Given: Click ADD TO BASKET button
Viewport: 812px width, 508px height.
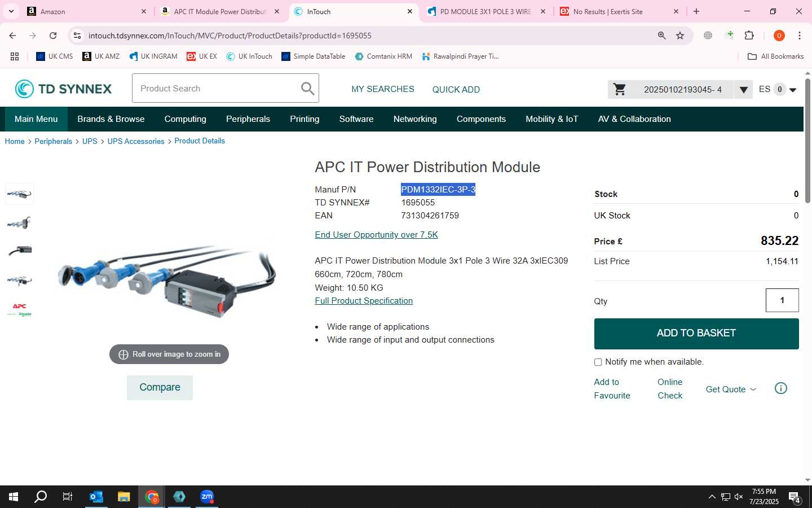Looking at the screenshot, I should 696,334.
